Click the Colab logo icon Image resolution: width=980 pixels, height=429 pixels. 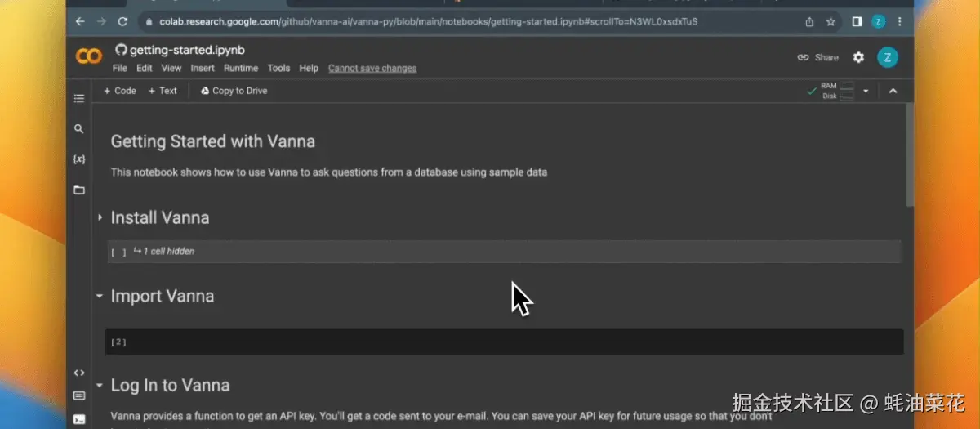tap(88, 56)
